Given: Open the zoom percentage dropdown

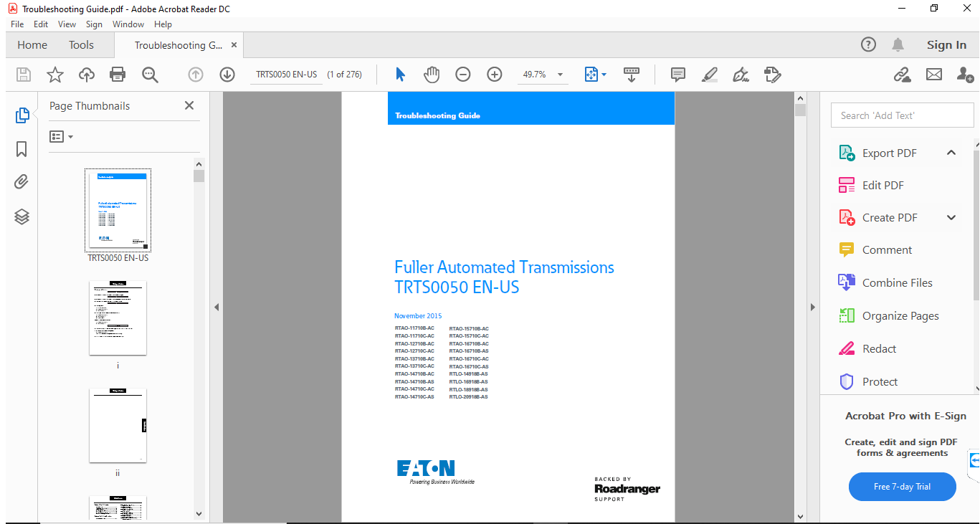Looking at the screenshot, I should pos(560,75).
